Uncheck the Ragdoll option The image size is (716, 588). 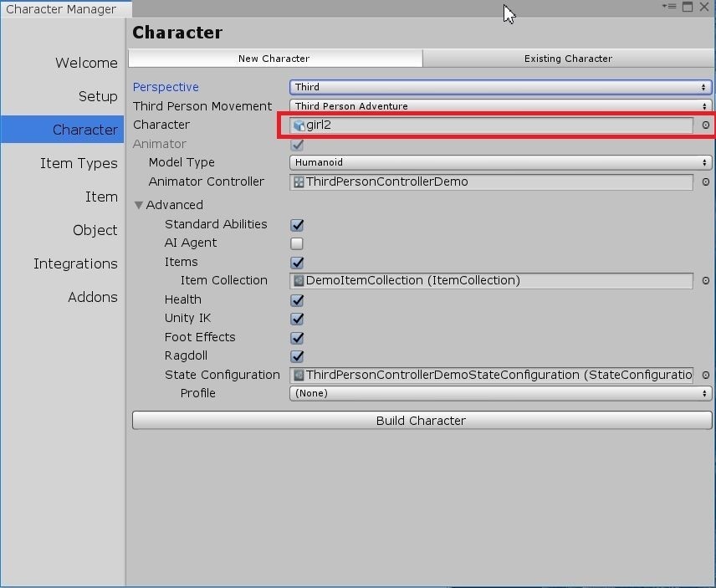coord(296,355)
